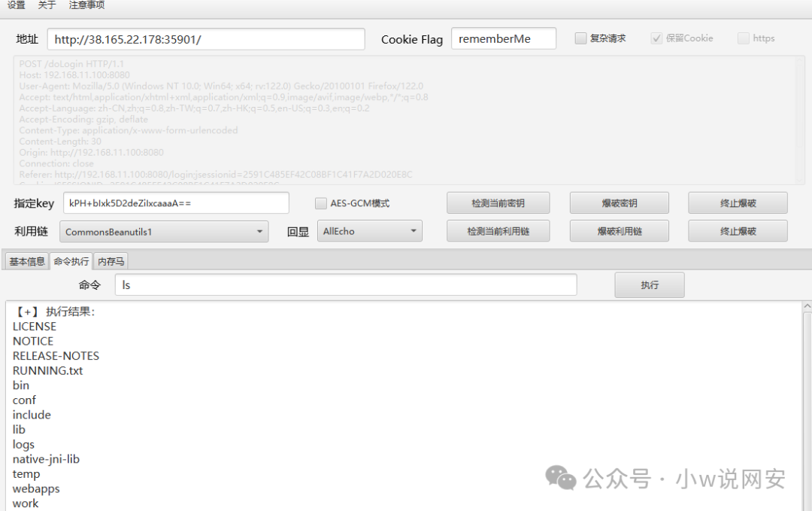Click the NOTICE line in results
This screenshot has height=511, width=812.
[x=33, y=341]
